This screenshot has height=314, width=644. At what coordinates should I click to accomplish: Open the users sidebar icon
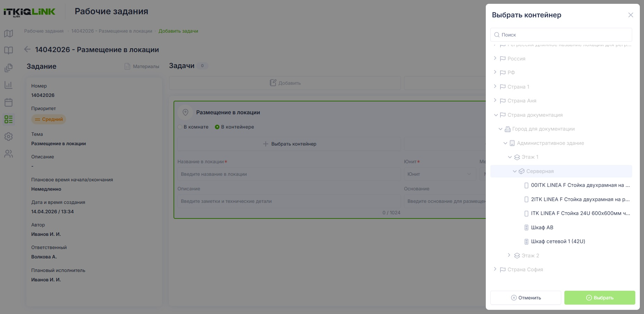pyautogui.click(x=9, y=154)
